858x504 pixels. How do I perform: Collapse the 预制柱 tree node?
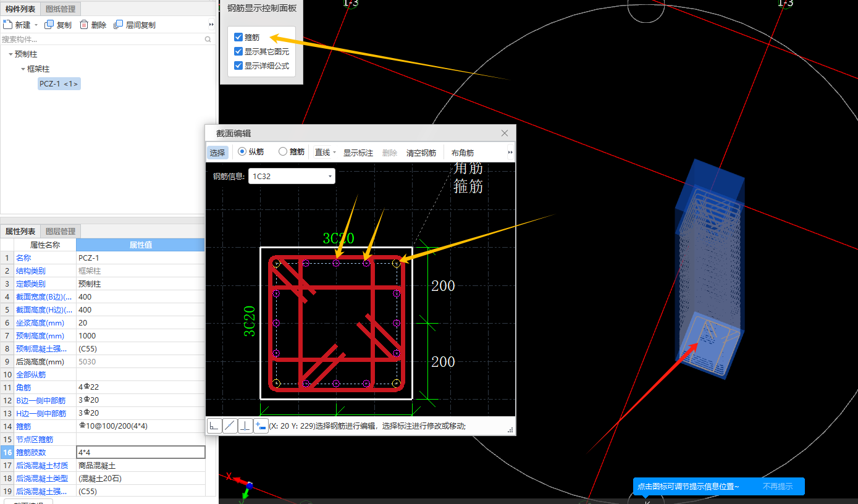click(x=11, y=54)
